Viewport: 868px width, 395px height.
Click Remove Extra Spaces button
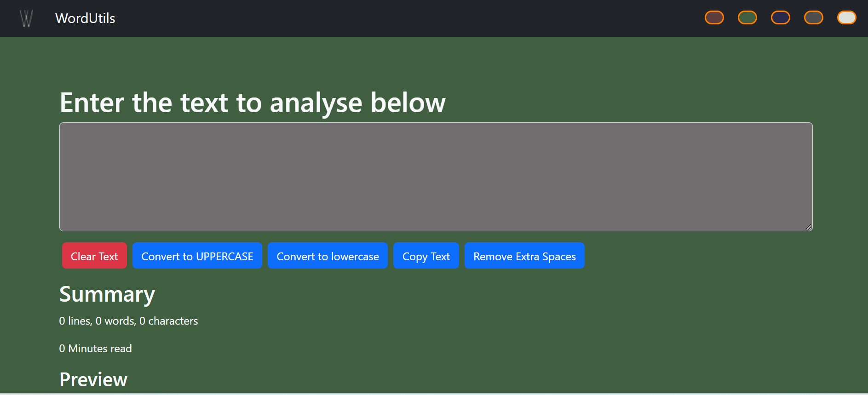[x=524, y=256]
